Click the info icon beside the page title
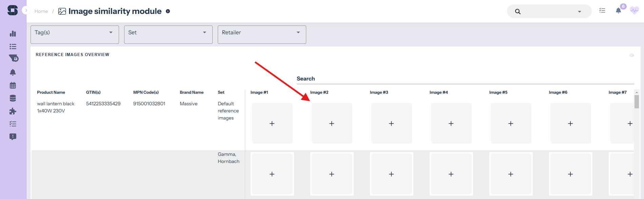644x199 pixels. 168,11
